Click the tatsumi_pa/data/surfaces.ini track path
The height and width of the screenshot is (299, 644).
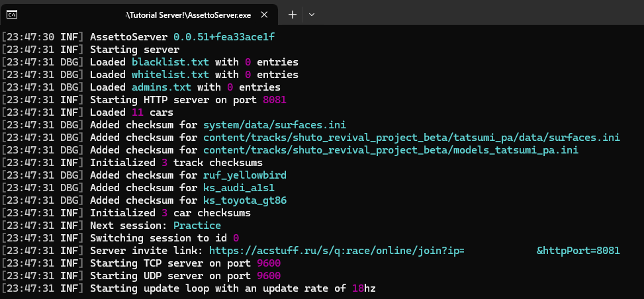tap(411, 138)
